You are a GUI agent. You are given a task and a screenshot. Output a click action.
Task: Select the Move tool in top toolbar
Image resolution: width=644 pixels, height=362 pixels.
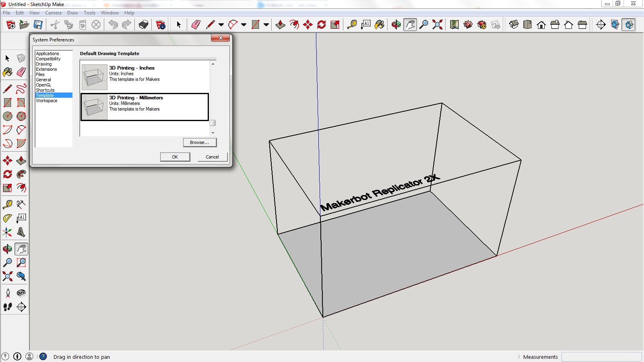[308, 25]
